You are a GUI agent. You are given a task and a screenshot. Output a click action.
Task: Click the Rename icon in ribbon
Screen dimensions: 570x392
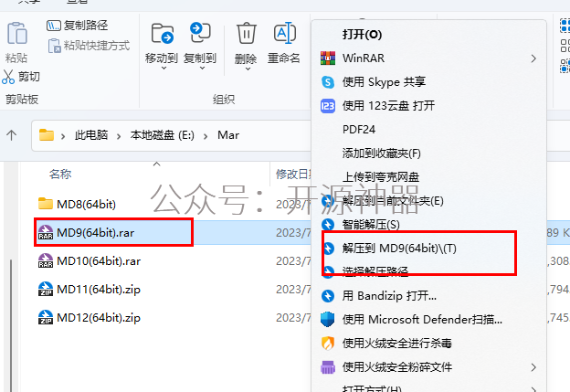coord(285,34)
